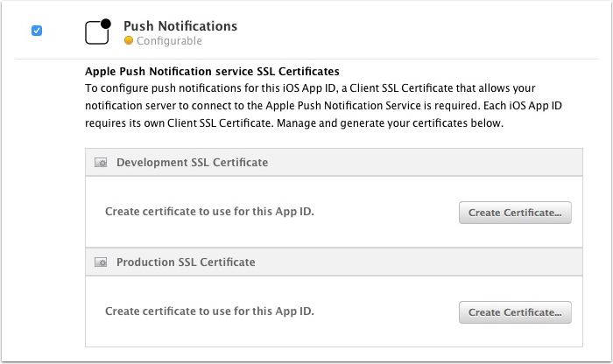
Task: Click the Configurable status label
Action: 169,40
